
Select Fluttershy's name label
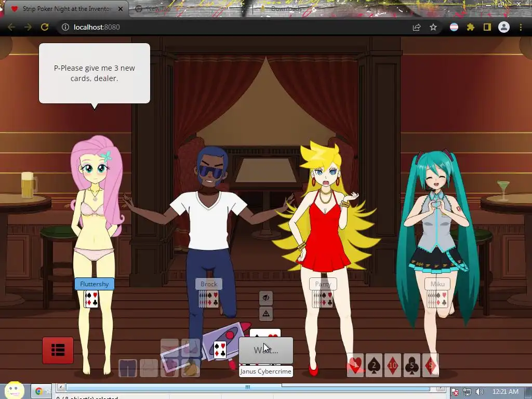(x=95, y=284)
